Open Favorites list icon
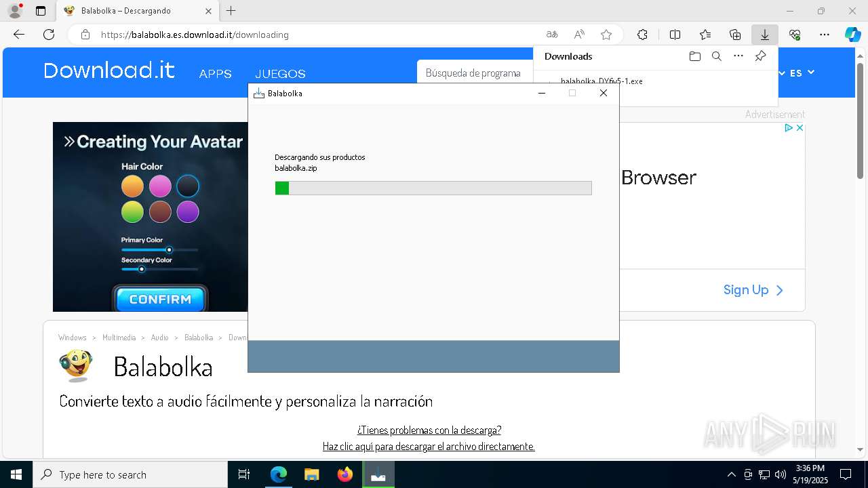The image size is (868, 488). click(705, 35)
